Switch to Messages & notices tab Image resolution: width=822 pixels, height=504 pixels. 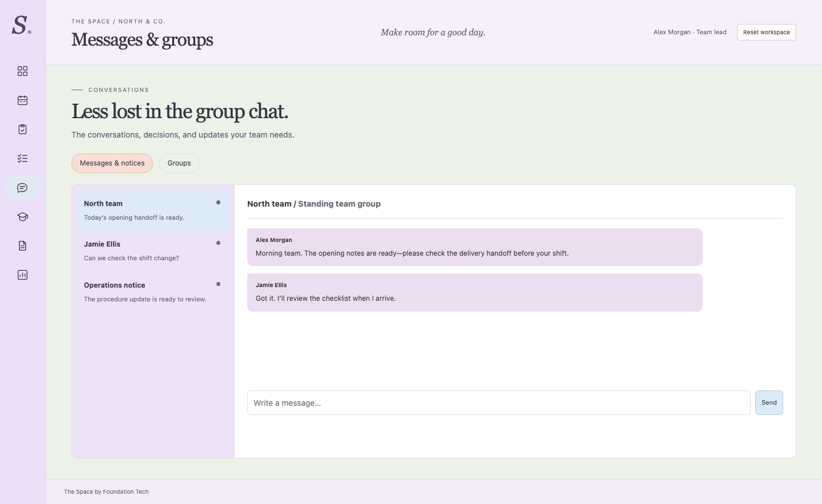(112, 163)
